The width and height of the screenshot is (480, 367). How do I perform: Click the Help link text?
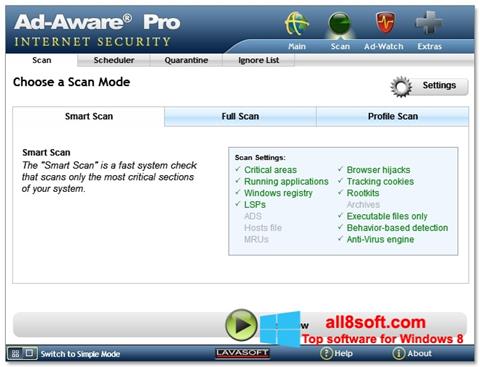(343, 353)
